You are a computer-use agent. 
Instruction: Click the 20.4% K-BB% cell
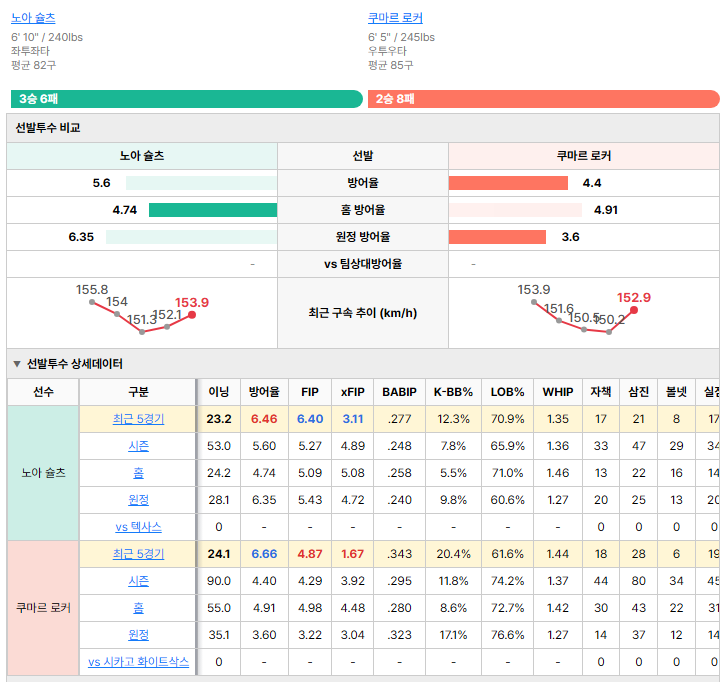pos(453,554)
